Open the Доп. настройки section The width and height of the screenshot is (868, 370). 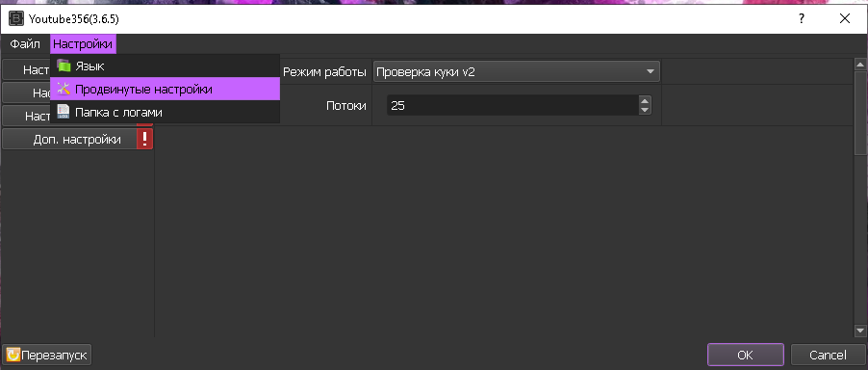[69, 139]
